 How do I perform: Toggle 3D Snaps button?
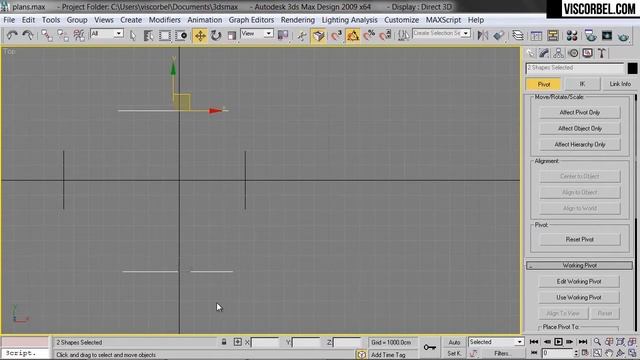319,36
